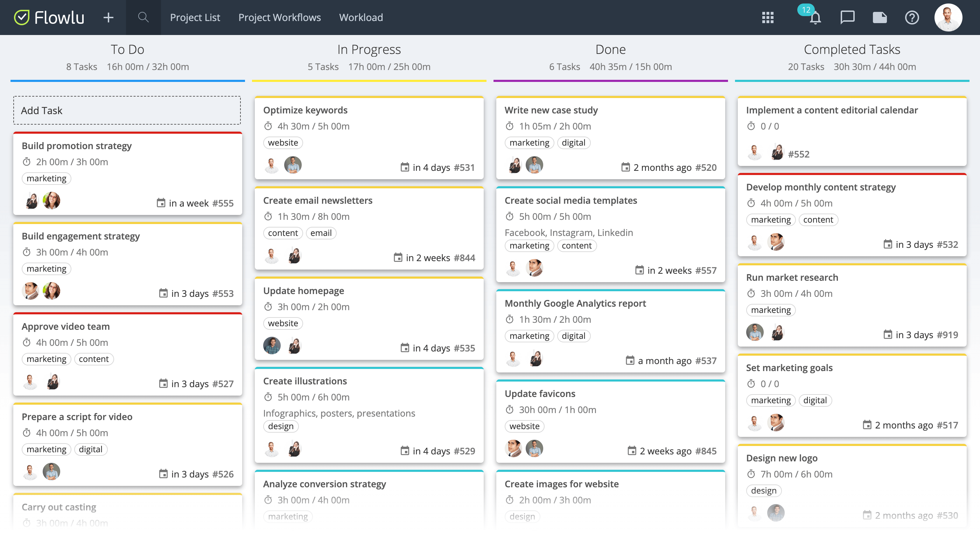Image resolution: width=980 pixels, height=558 pixels.
Task: Open the search magnifier in top bar
Action: (143, 17)
